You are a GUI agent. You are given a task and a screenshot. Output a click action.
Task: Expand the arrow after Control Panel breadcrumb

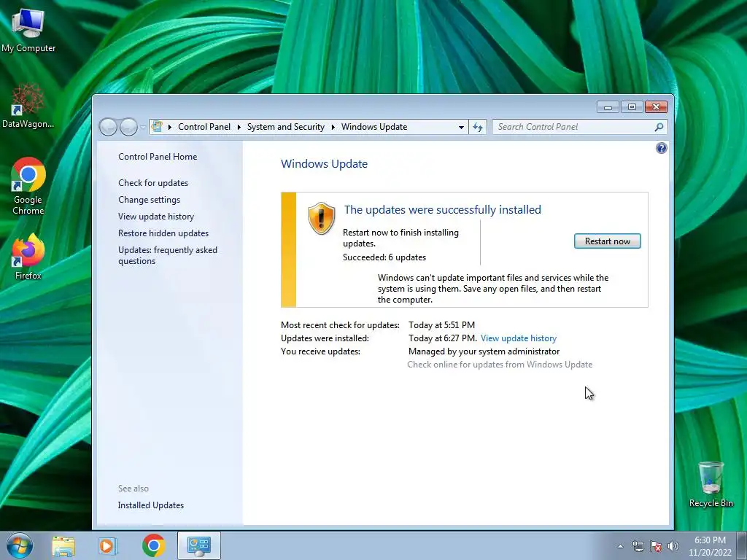click(x=239, y=127)
